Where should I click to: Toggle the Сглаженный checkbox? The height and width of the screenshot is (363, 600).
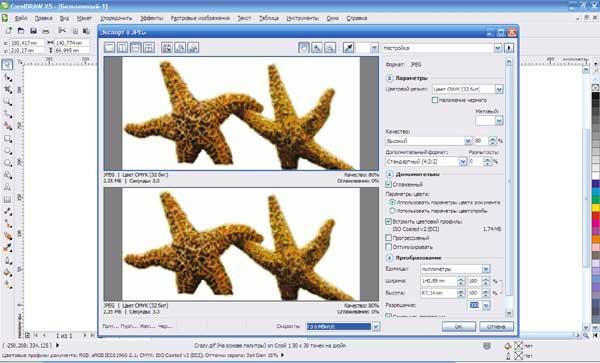coord(388,184)
